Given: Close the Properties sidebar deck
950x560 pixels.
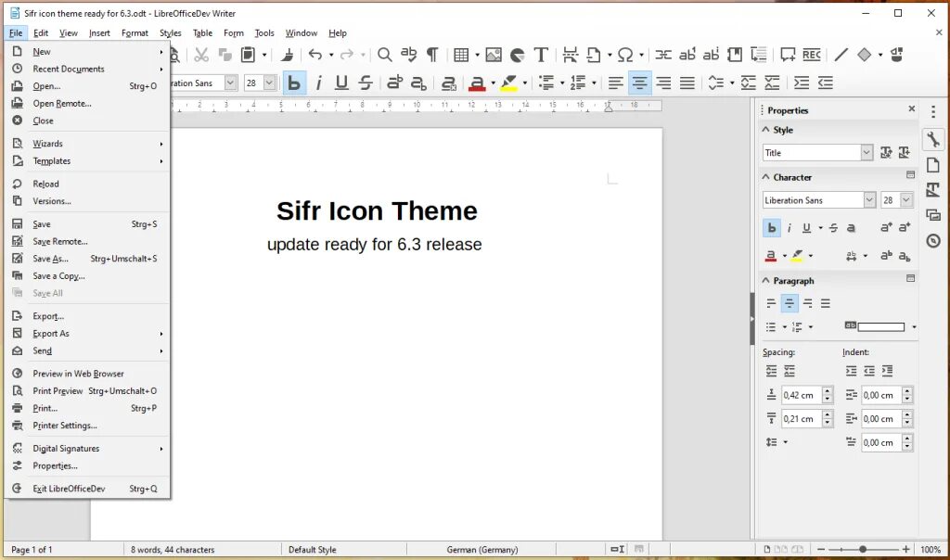Looking at the screenshot, I should 912,109.
